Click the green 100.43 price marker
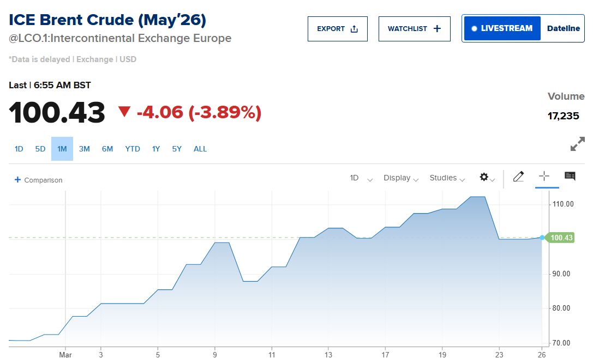 [x=562, y=238]
